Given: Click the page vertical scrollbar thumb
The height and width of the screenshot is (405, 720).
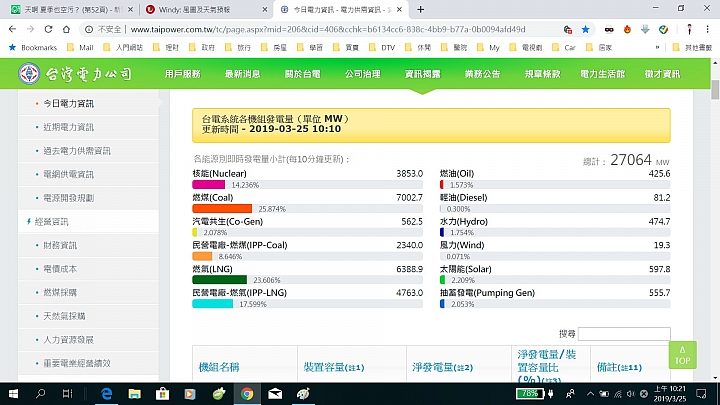Looking at the screenshot, I should (x=715, y=90).
